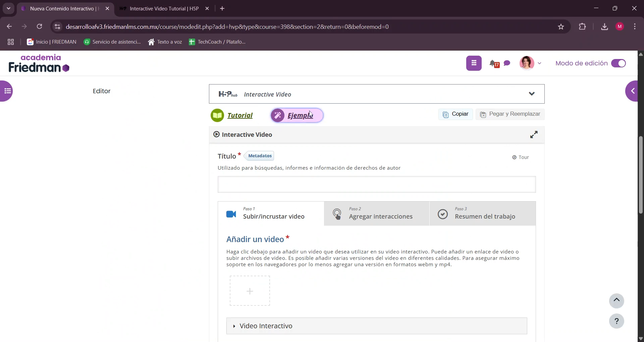Click into the Título text field
The image size is (644, 342).
pos(377,185)
